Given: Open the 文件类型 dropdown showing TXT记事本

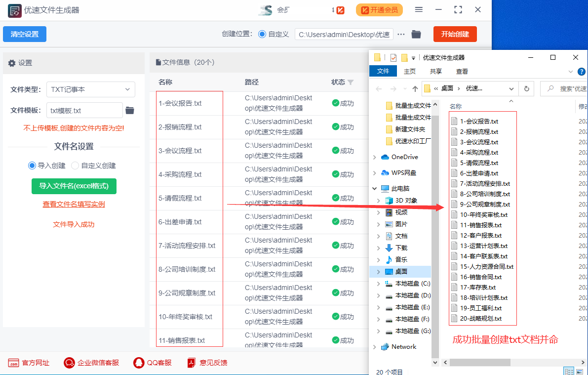Looking at the screenshot, I should pyautogui.click(x=90, y=89).
